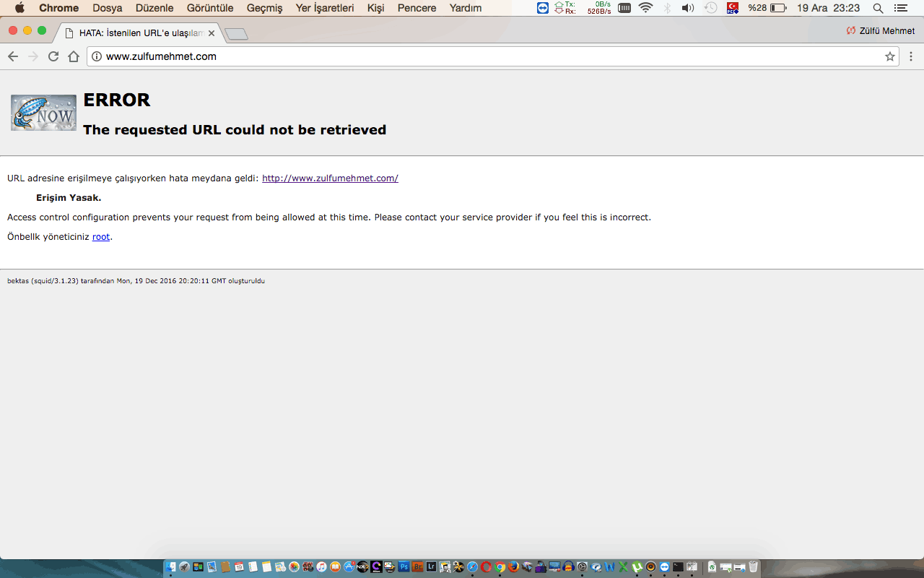Click the Zülfü Mehmet profile button

click(880, 31)
